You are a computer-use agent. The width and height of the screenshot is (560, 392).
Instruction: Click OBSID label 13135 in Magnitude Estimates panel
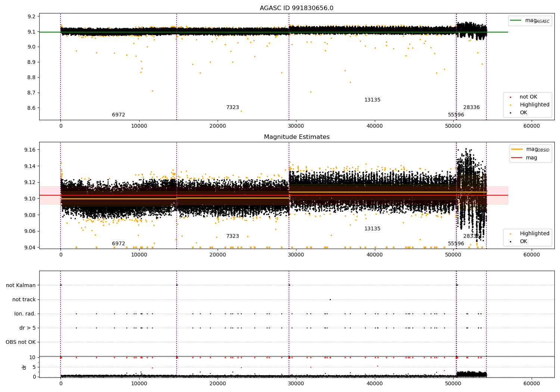click(372, 229)
